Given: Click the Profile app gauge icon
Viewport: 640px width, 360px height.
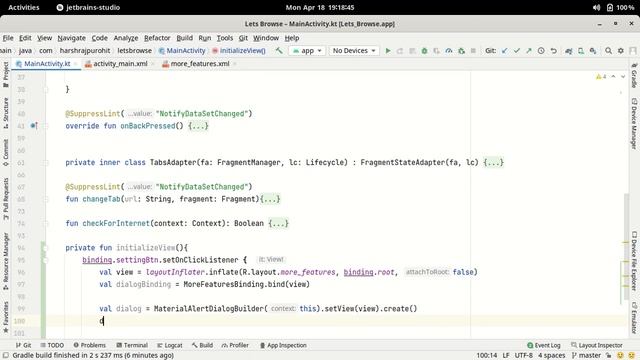Looking at the screenshot, I should 449,51.
